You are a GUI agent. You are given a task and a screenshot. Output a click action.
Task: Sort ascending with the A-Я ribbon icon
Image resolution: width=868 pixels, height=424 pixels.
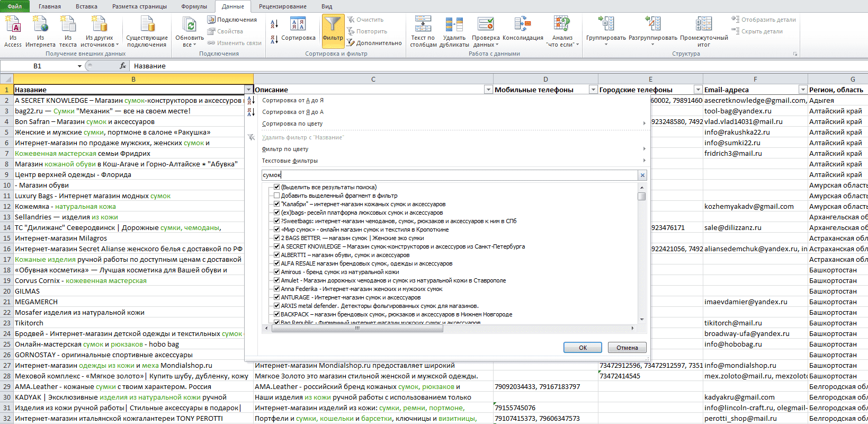coord(274,24)
